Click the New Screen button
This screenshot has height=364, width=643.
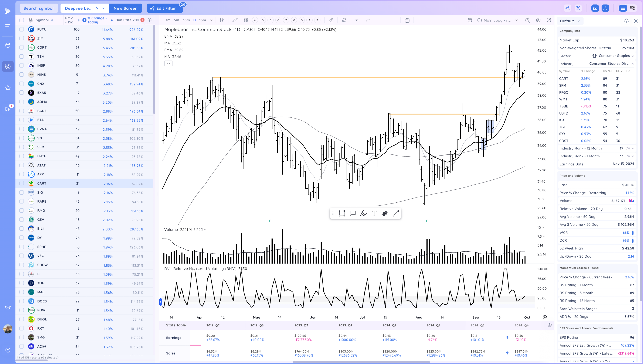tap(126, 8)
